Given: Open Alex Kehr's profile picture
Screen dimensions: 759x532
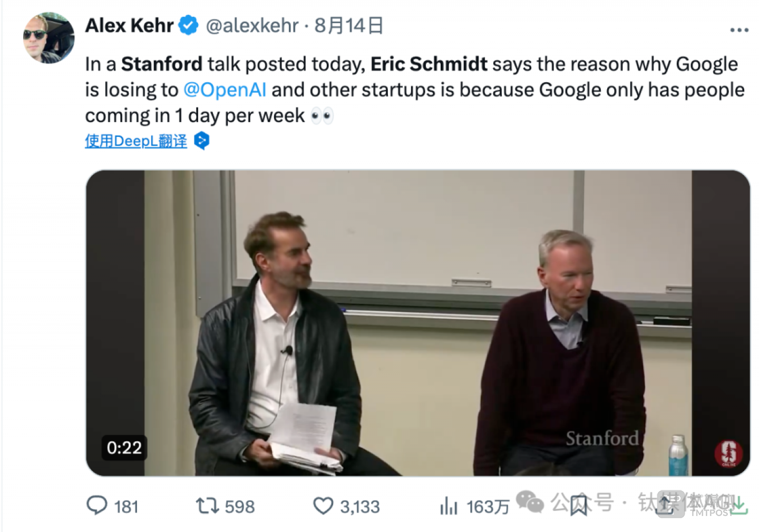Looking at the screenshot, I should (x=49, y=38).
